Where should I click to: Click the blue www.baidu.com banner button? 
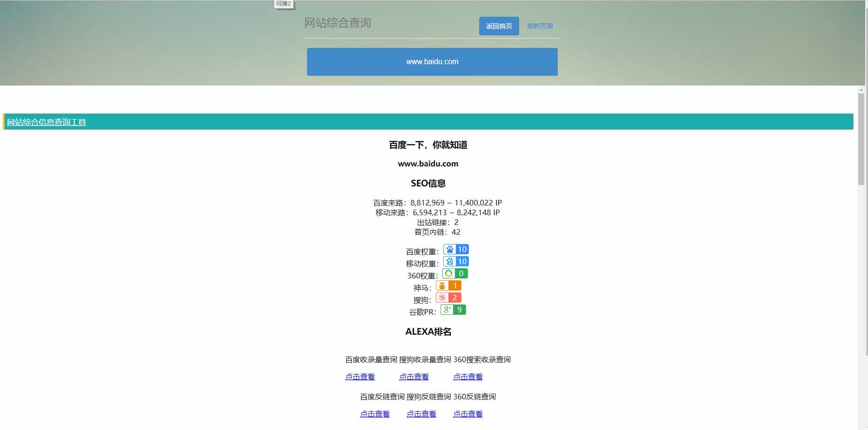432,61
